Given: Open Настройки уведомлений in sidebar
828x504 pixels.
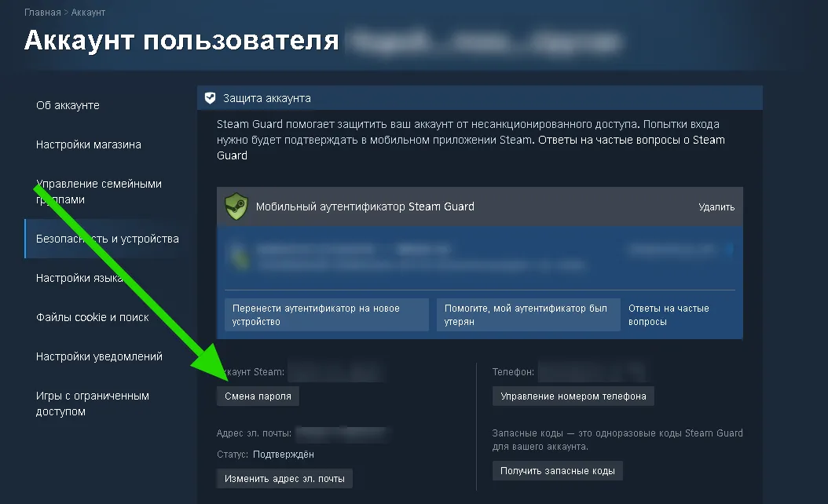Looking at the screenshot, I should pyautogui.click(x=99, y=356).
